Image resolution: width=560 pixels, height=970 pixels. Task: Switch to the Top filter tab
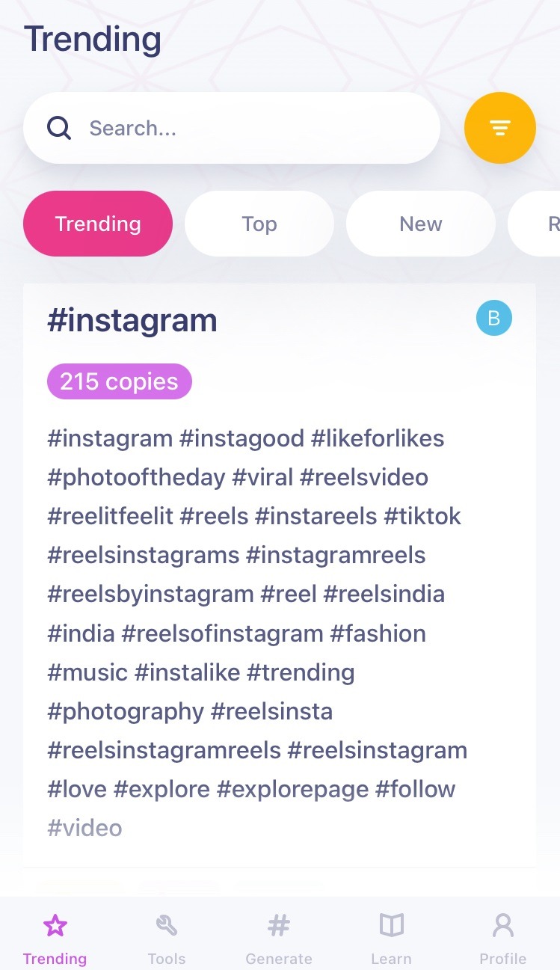pyautogui.click(x=259, y=224)
